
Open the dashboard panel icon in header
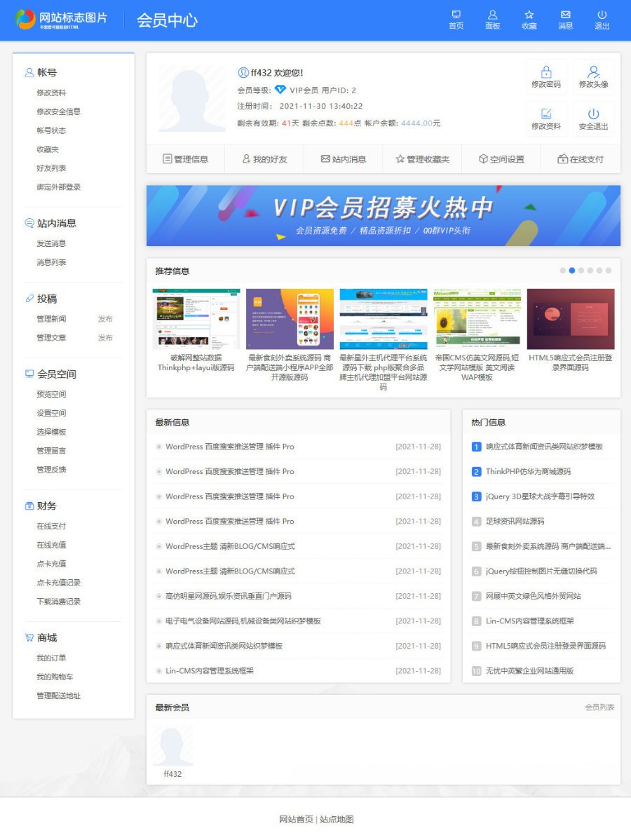pyautogui.click(x=492, y=15)
